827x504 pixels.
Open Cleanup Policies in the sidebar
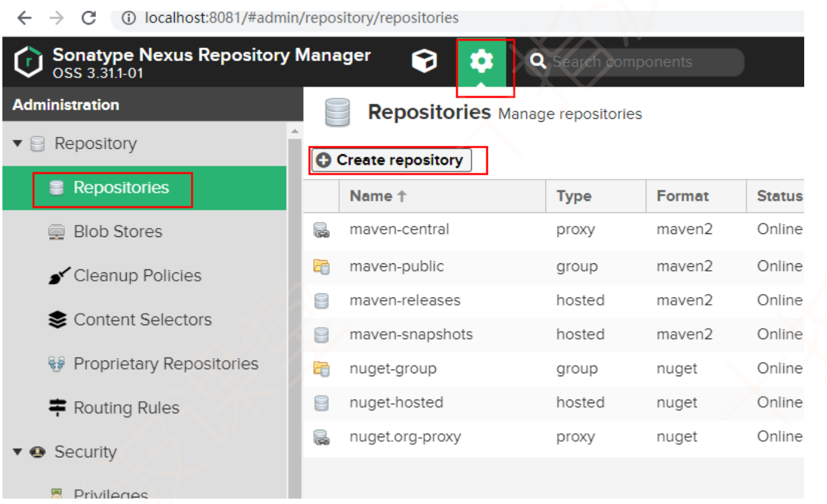tap(145, 276)
